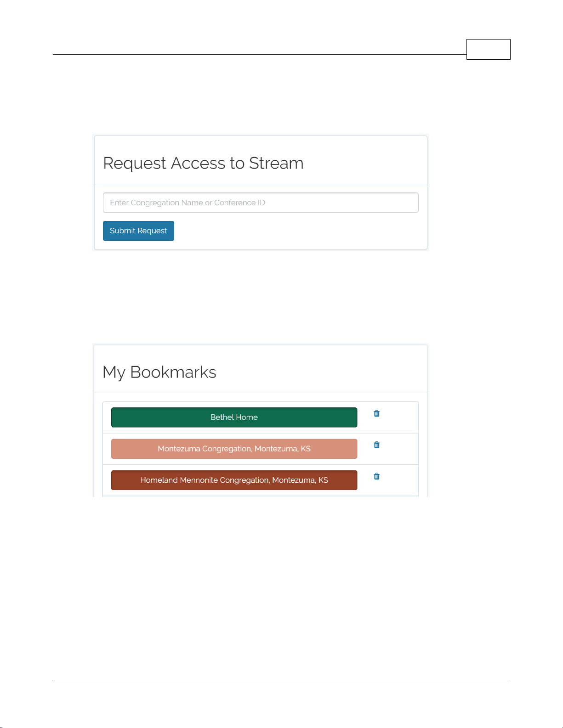
Task: Click blank space right of Bethel Home trash icon
Action: click(399, 417)
